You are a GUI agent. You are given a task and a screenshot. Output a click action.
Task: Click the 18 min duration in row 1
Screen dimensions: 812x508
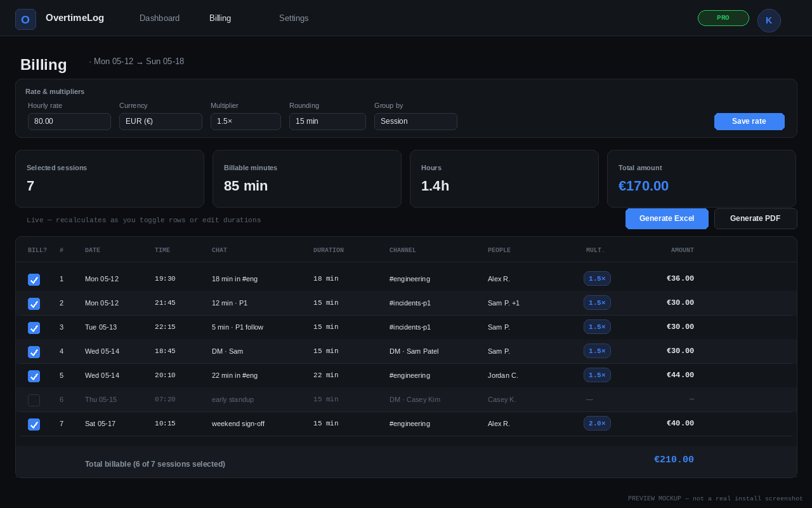[x=326, y=279]
